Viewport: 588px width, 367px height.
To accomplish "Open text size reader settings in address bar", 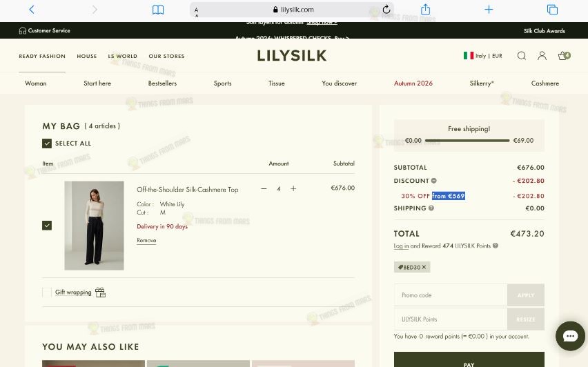I will point(197,12).
